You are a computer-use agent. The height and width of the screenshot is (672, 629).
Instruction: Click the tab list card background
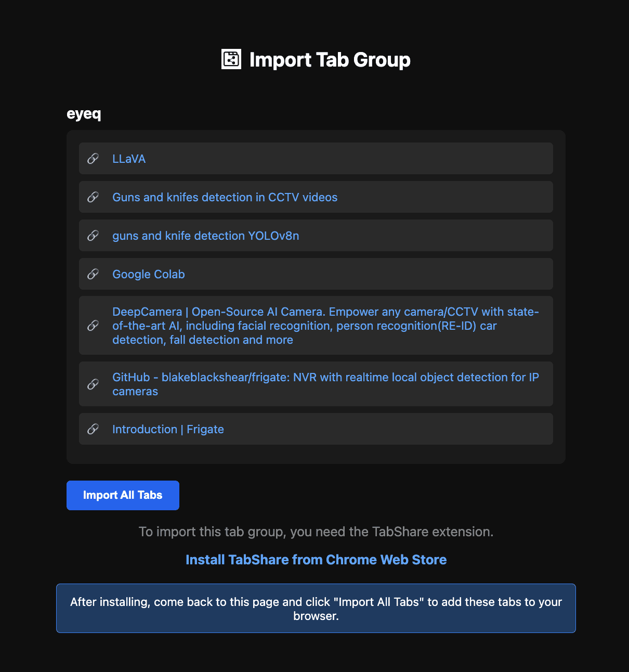(316, 453)
